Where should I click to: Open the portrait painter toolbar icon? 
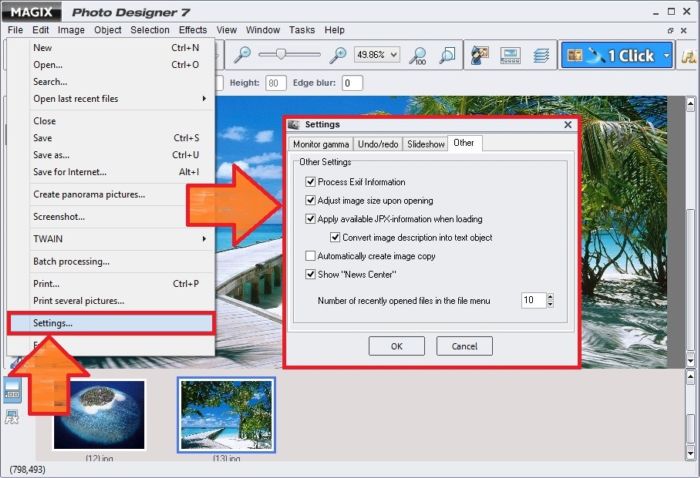(x=480, y=56)
